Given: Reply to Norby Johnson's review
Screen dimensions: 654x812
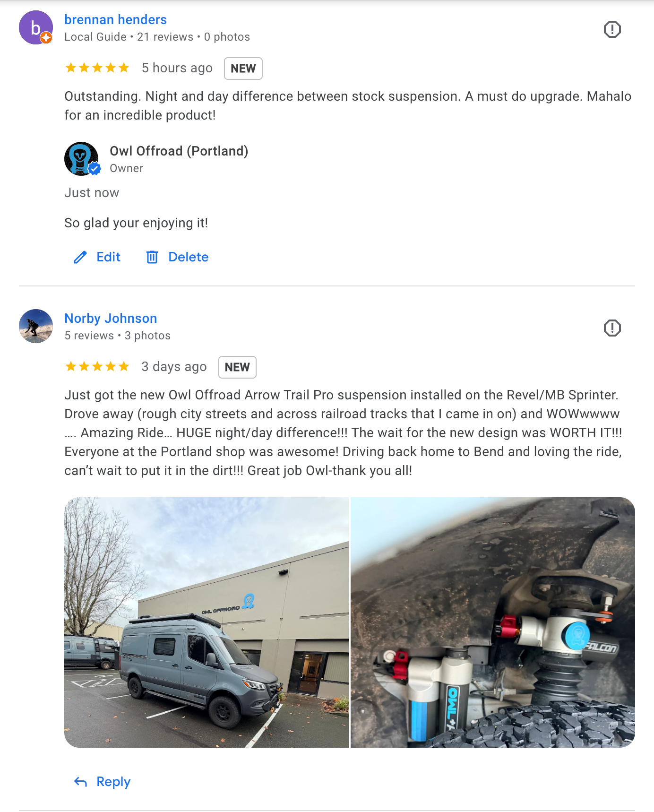Looking at the screenshot, I should point(102,782).
